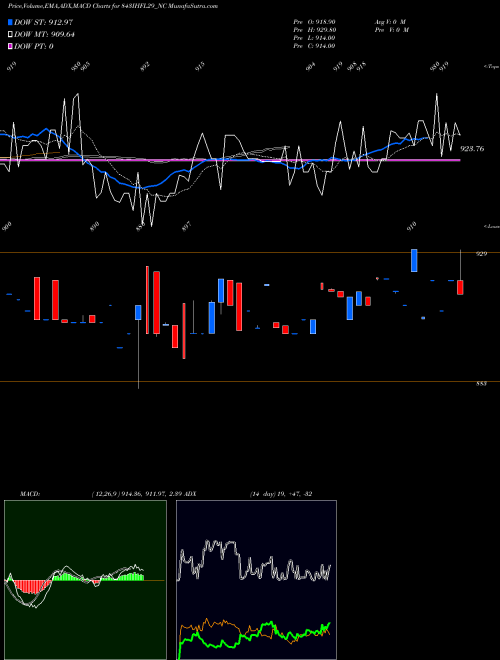Screen dimensions: 500x660
Task: Click the 923.76 price label
Action: click(472, 149)
